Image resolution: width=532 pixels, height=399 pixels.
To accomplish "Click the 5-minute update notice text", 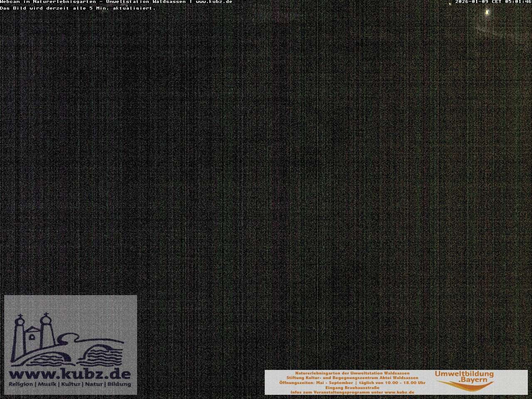I will pos(78,8).
